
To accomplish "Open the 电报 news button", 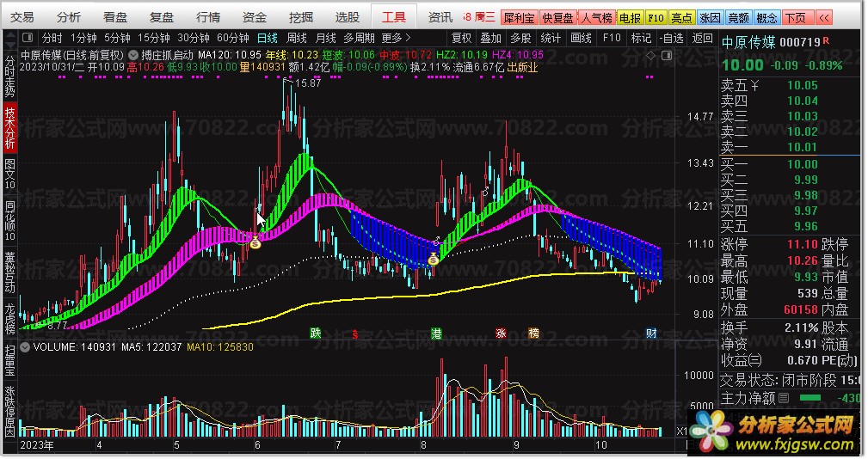I will (x=630, y=18).
